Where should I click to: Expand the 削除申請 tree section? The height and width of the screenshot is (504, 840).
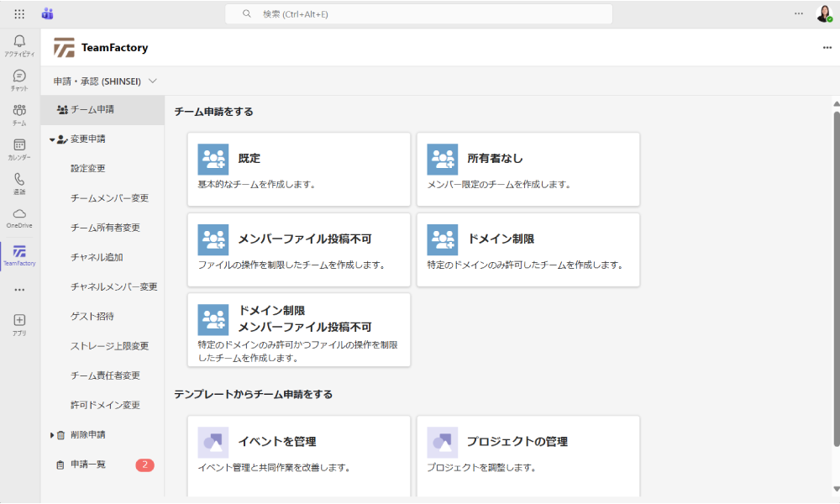click(51, 435)
